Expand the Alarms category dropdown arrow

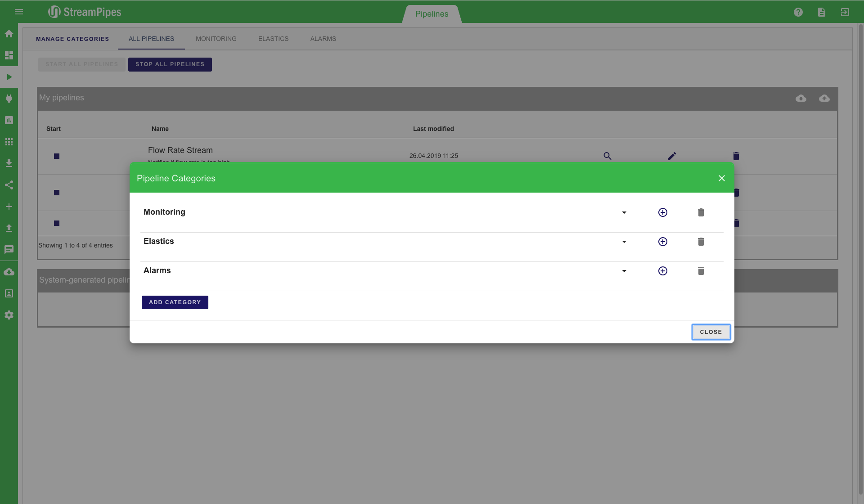pos(624,271)
